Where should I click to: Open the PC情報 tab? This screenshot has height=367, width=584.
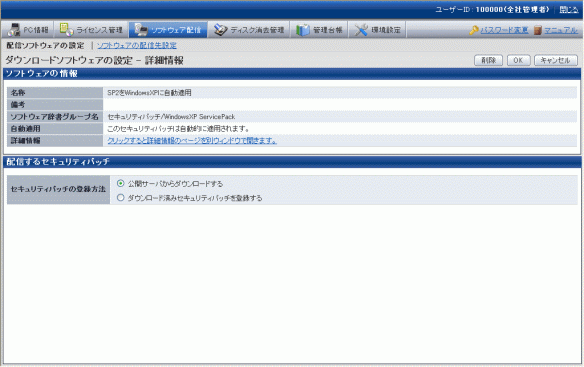pos(28,30)
